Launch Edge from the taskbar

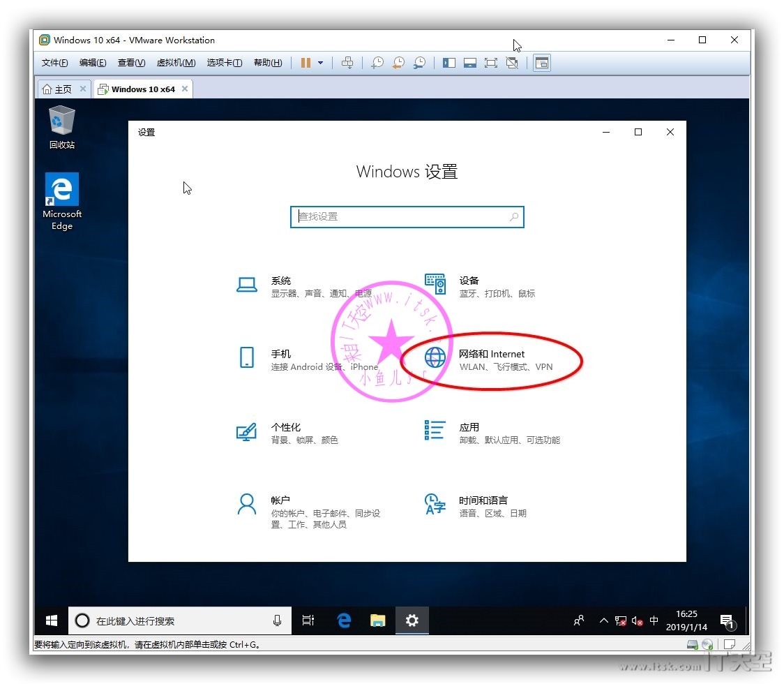[x=344, y=620]
